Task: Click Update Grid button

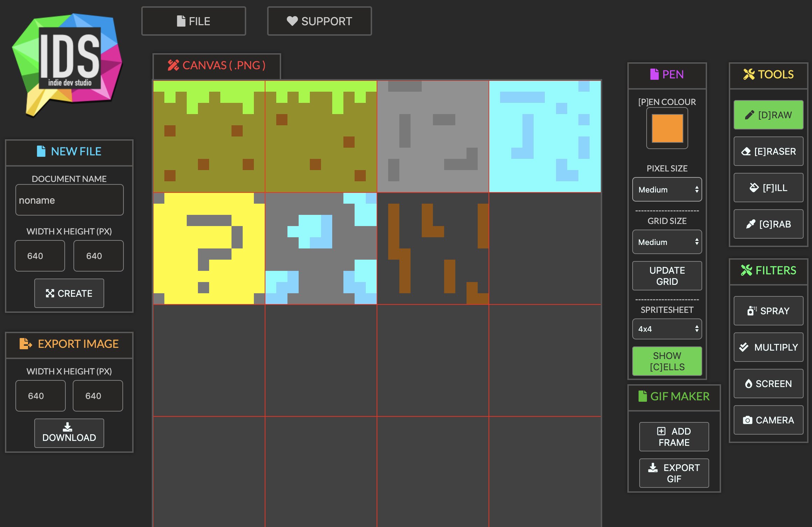Action: 667,276
